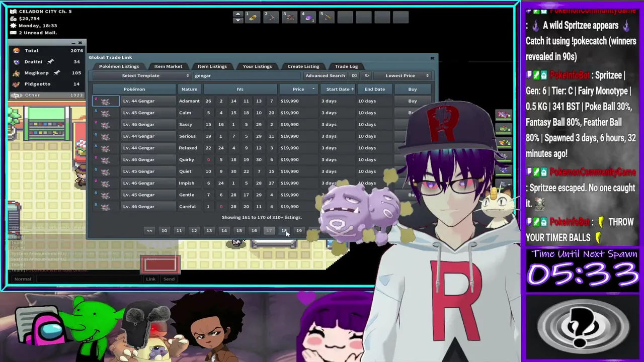Image resolution: width=644 pixels, height=362 pixels.
Task: Open the Select Template dropdown
Action: click(141, 75)
